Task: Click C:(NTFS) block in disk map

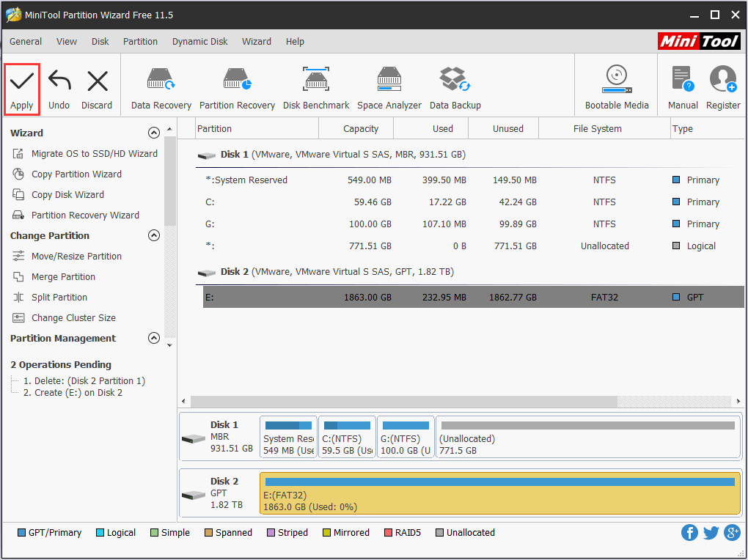Action: (347, 437)
